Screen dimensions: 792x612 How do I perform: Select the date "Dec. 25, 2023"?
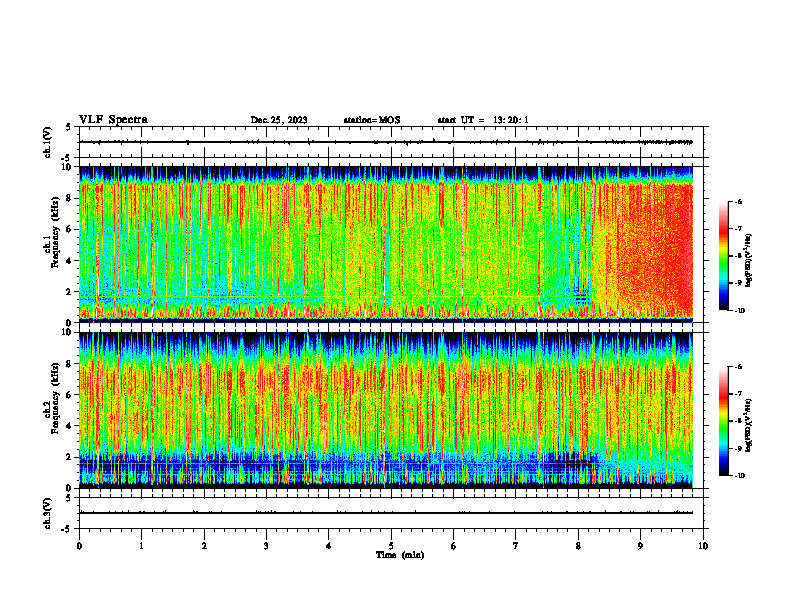click(279, 120)
